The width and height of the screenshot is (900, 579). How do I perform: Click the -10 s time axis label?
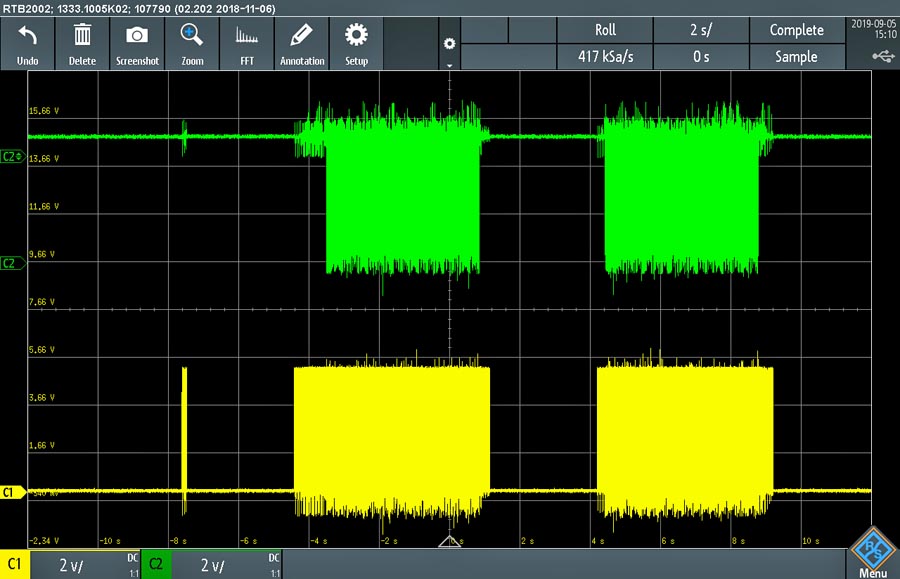point(110,541)
